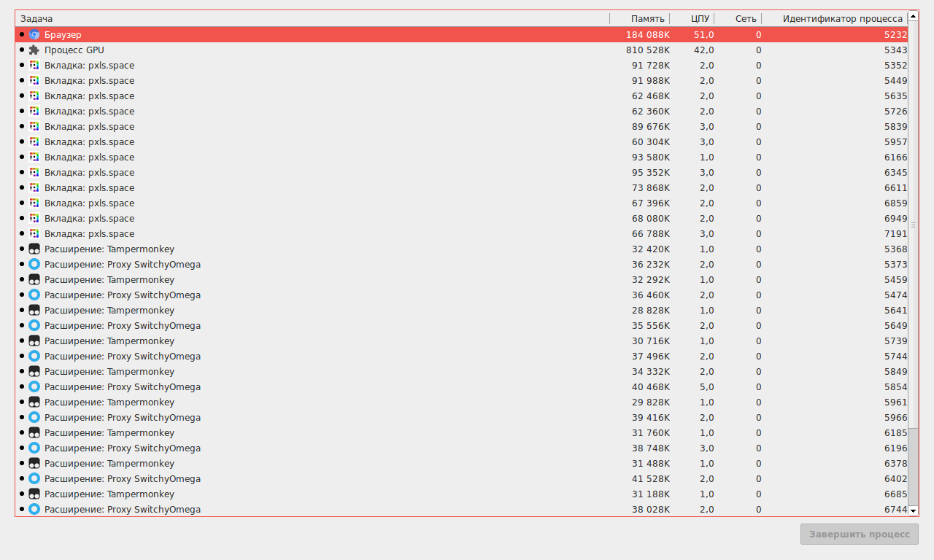The width and height of the screenshot is (934, 560).
Task: Select the pxls.space icon in the PID 6611 row
Action: 34,188
